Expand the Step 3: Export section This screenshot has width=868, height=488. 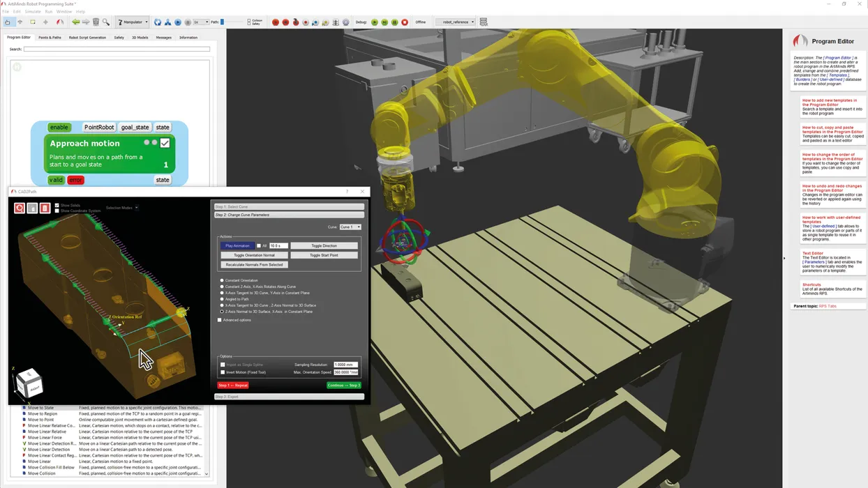pos(289,397)
